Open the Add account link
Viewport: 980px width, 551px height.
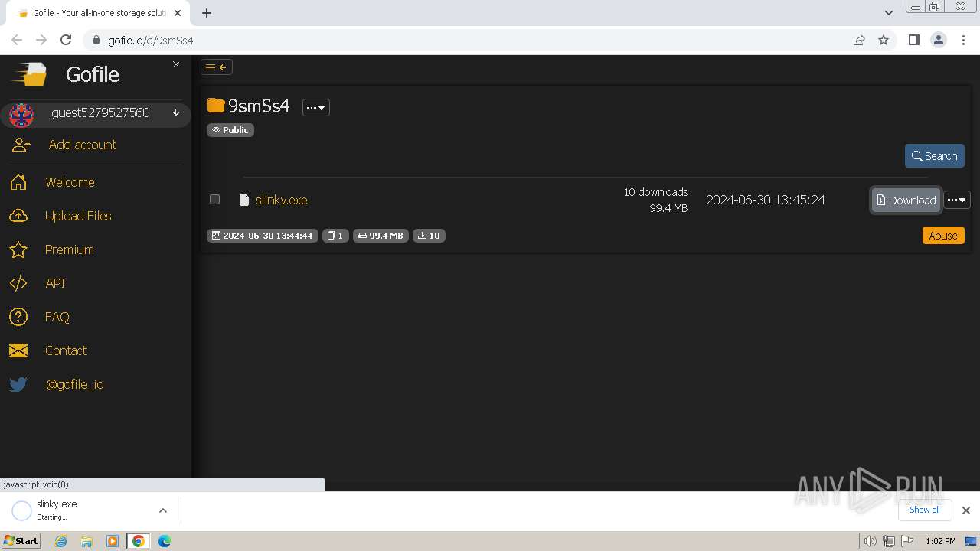83,145
